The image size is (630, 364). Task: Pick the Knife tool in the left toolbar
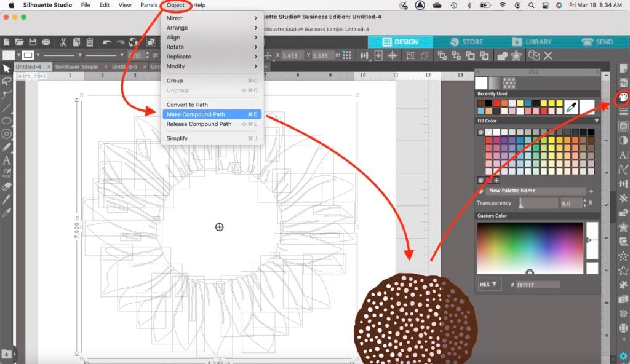pyautogui.click(x=6, y=199)
